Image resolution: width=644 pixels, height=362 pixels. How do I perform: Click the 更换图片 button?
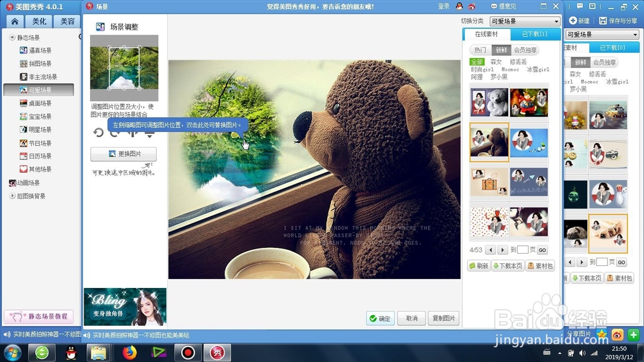(123, 154)
